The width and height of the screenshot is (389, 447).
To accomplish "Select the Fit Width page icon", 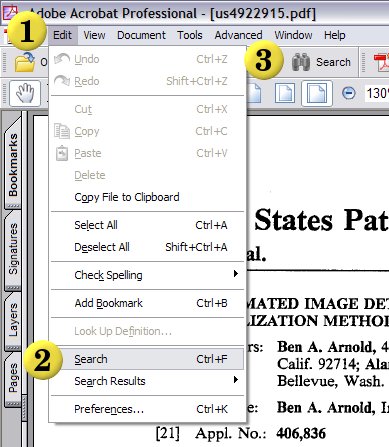I will [x=317, y=93].
